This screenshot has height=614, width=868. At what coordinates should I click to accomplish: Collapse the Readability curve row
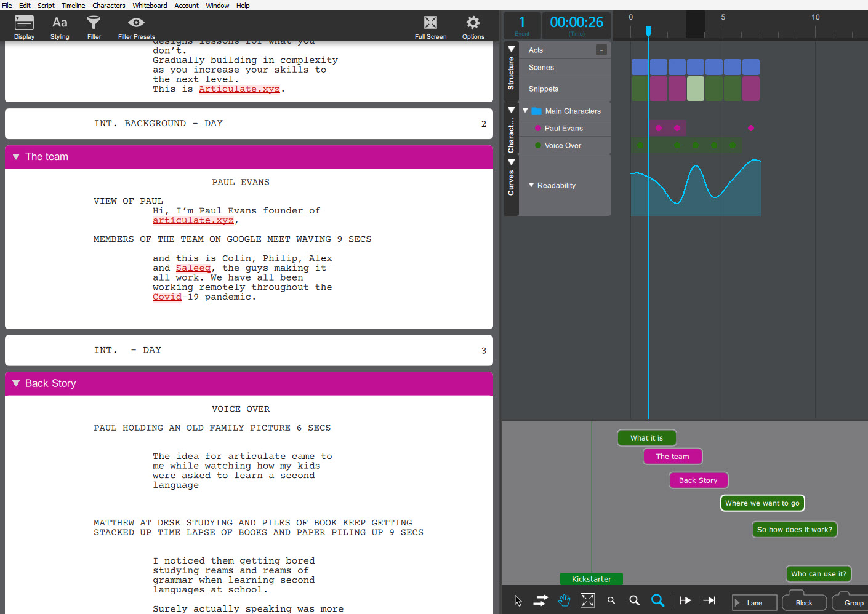point(531,185)
